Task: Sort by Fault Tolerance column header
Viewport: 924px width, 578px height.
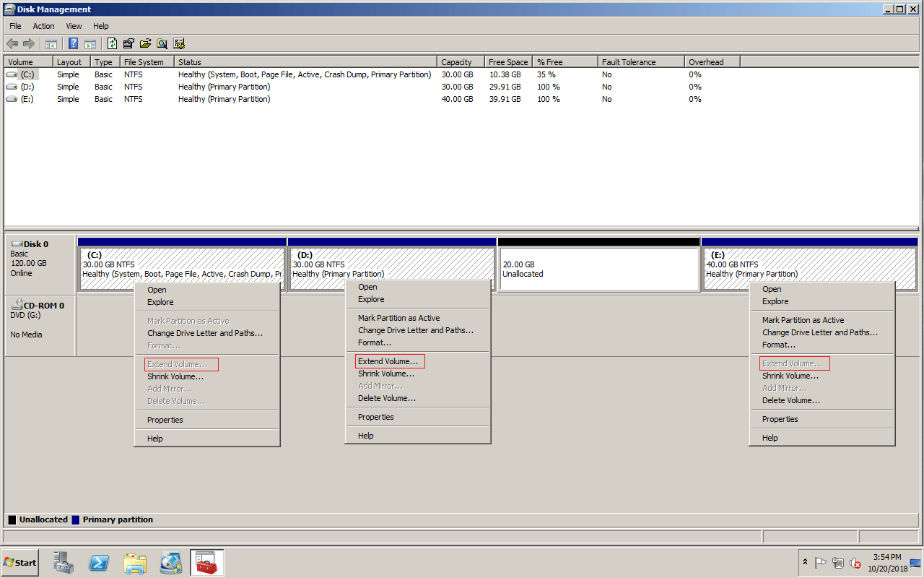Action: click(641, 62)
